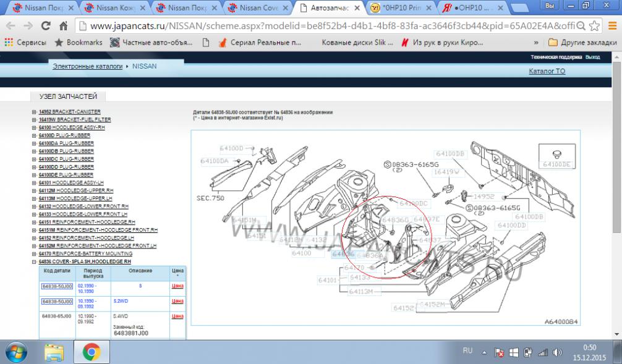
Task: Open the NISSAN breadcrumb link
Action: click(x=145, y=66)
